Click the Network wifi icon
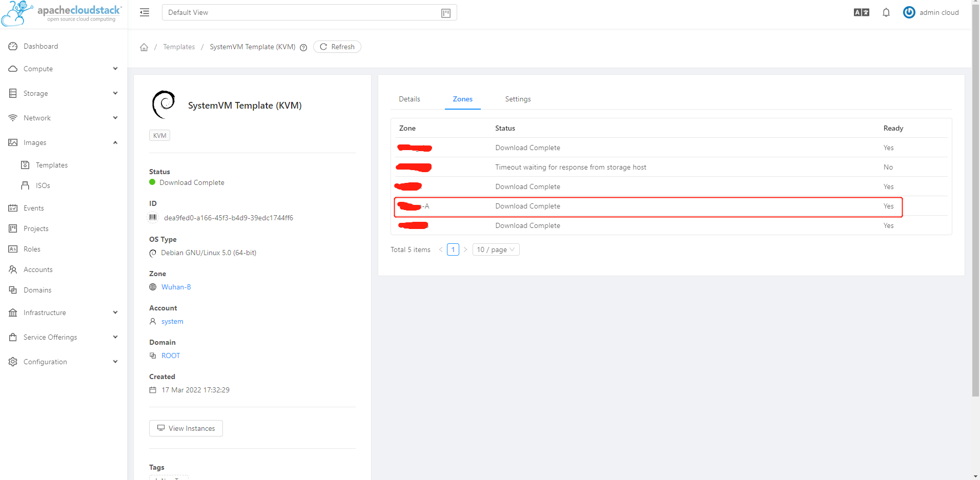The height and width of the screenshot is (480, 980). pos(13,118)
